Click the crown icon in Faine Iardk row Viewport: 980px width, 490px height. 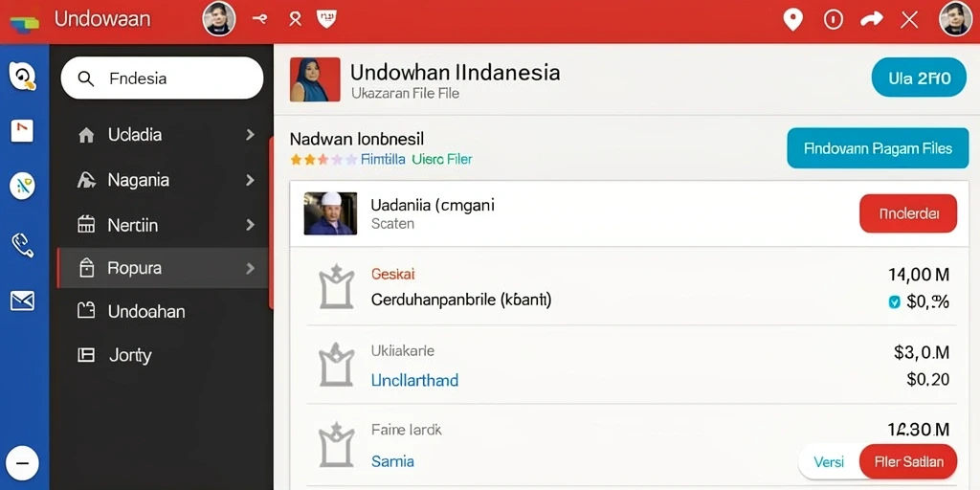click(337, 445)
